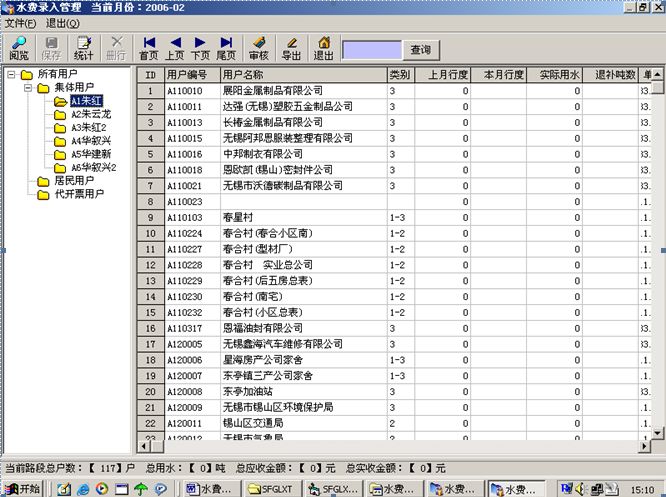Click the SFGLXT folder taskbar button
This screenshot has width=666, height=497.
(x=273, y=489)
